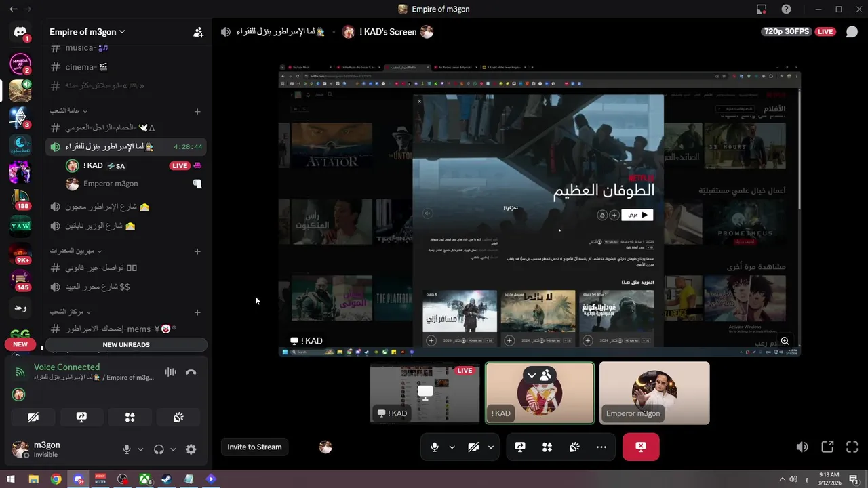Open soundboard in bottom call bar
The width and height of the screenshot is (868, 488).
(x=574, y=447)
